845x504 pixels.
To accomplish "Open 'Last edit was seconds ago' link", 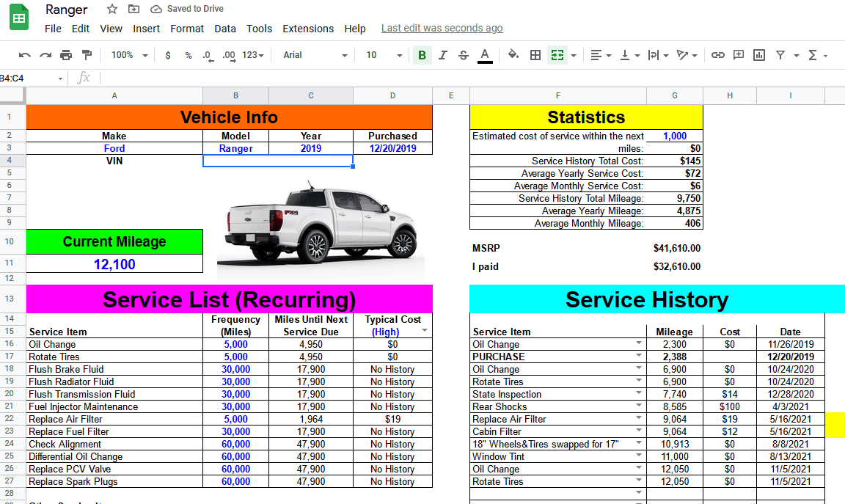I will click(x=442, y=28).
